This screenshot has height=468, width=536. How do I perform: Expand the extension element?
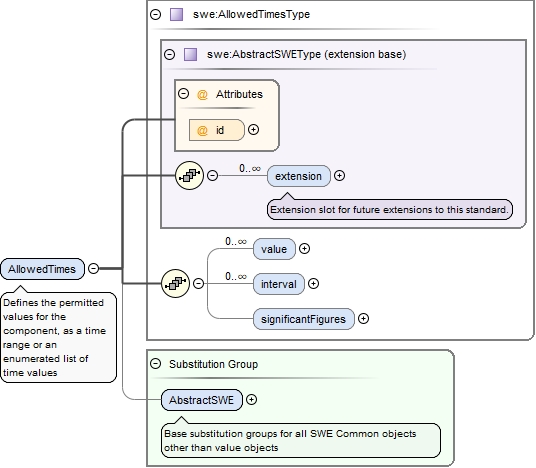pyautogui.click(x=339, y=176)
